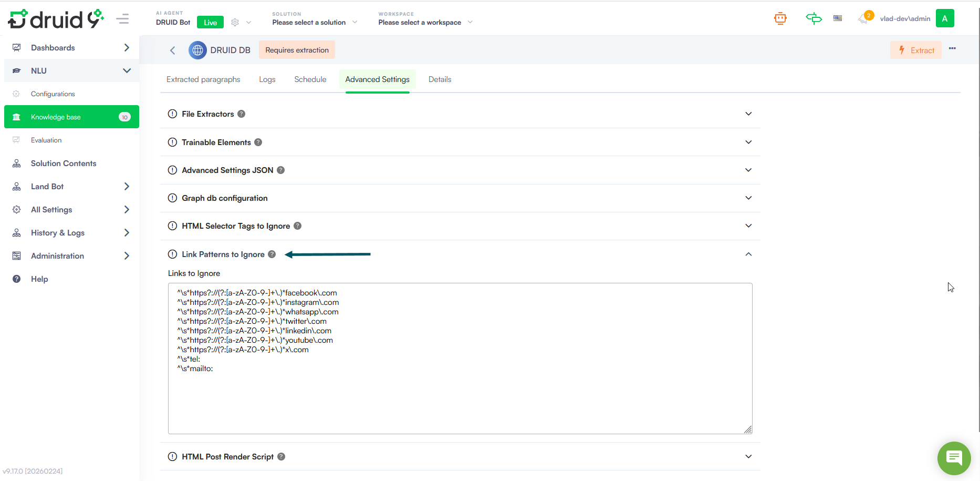Switch to the Schedule tab
Screen dimensions: 980x481
tap(310, 79)
